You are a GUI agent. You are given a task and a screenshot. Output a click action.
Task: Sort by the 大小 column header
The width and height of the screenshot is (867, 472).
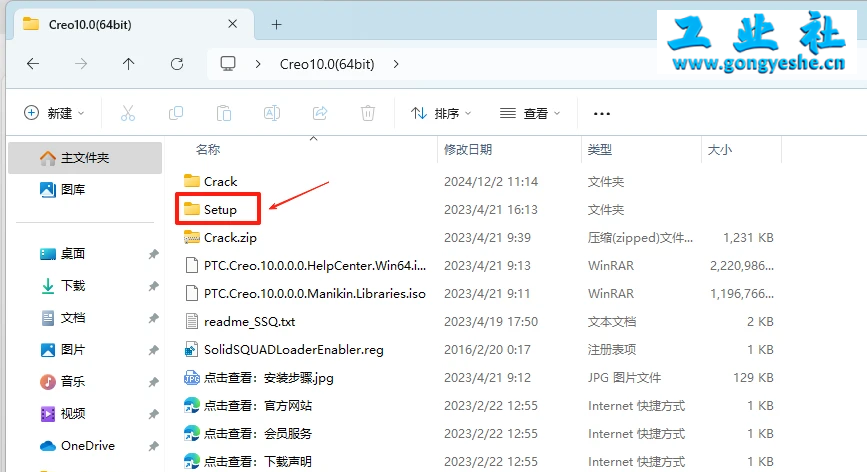[719, 149]
